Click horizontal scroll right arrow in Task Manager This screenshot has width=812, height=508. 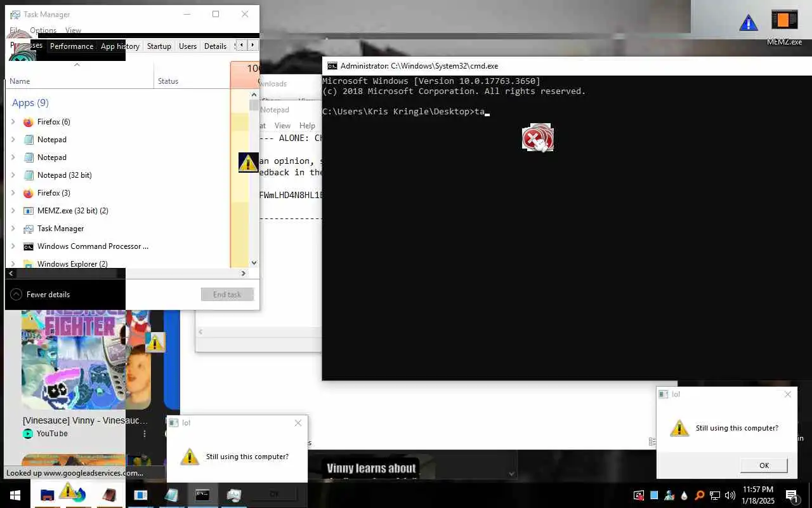tap(243, 273)
